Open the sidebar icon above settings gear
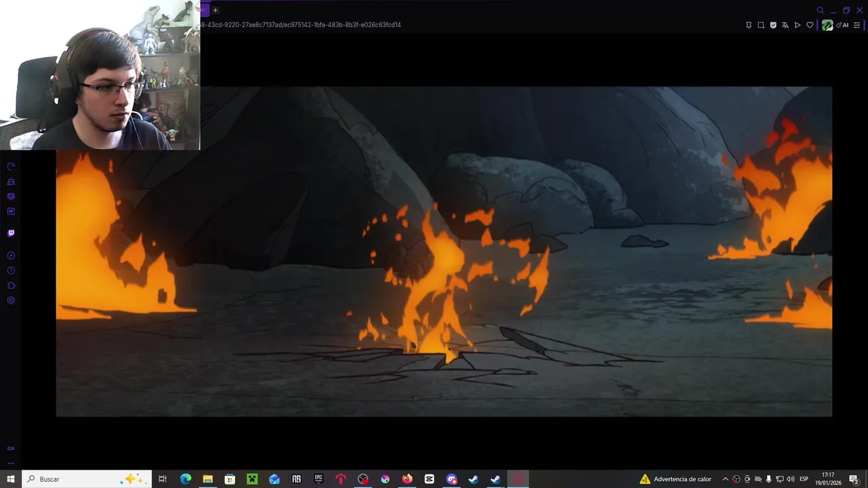 click(11, 285)
